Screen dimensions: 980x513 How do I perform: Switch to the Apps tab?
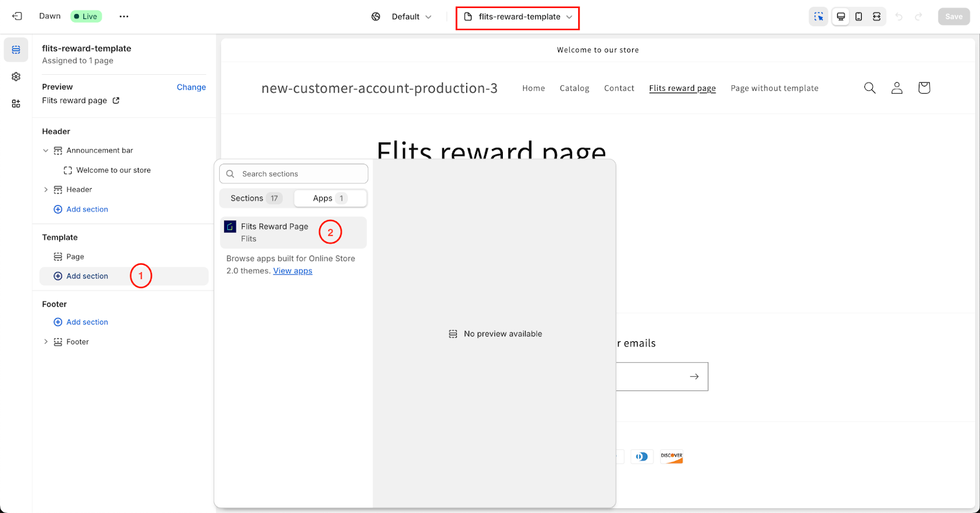tap(330, 198)
